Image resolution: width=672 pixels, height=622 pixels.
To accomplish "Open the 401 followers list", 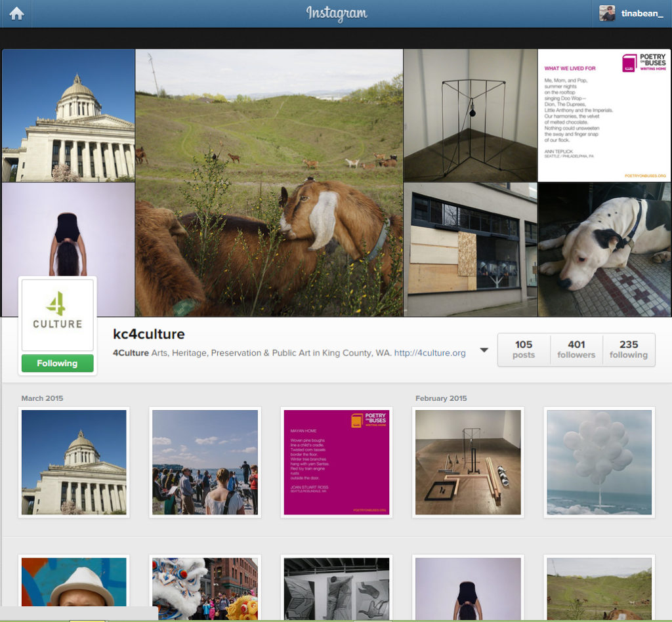I will coord(576,350).
